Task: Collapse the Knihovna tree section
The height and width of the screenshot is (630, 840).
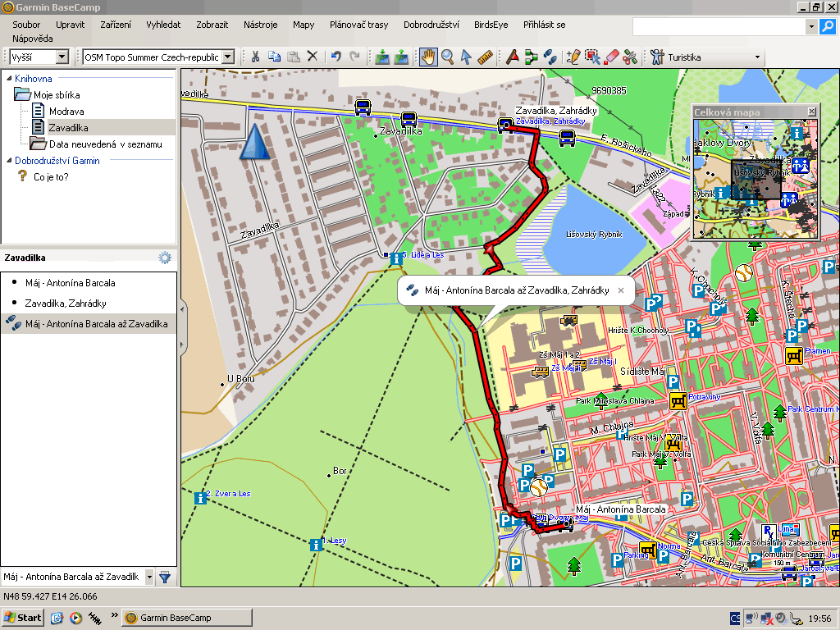Action: (x=8, y=79)
